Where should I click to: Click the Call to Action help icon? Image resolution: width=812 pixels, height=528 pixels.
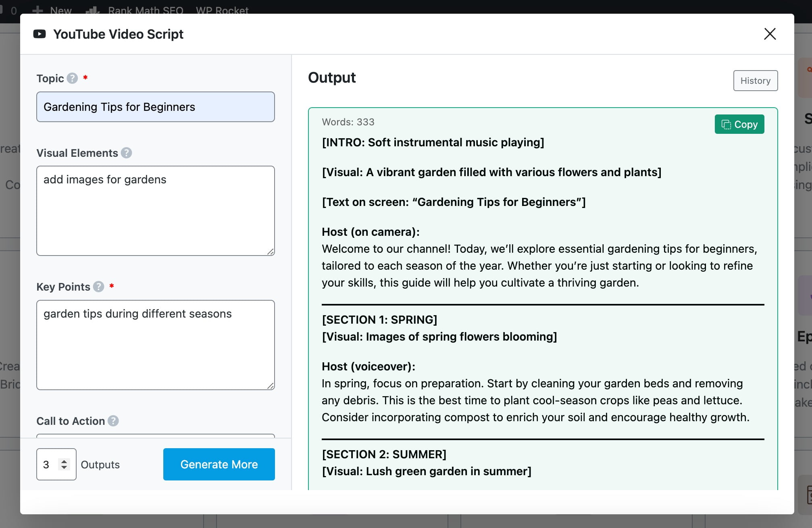[x=113, y=421]
